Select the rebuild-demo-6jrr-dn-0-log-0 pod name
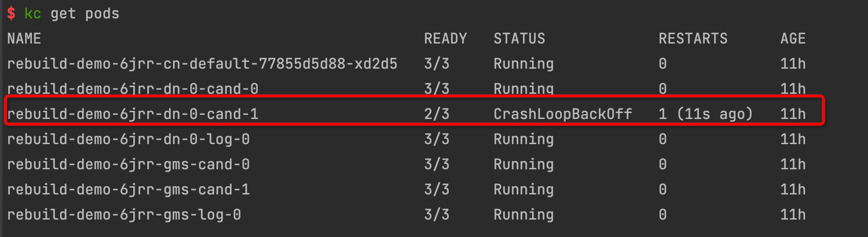This screenshot has height=237, width=868. point(128,139)
